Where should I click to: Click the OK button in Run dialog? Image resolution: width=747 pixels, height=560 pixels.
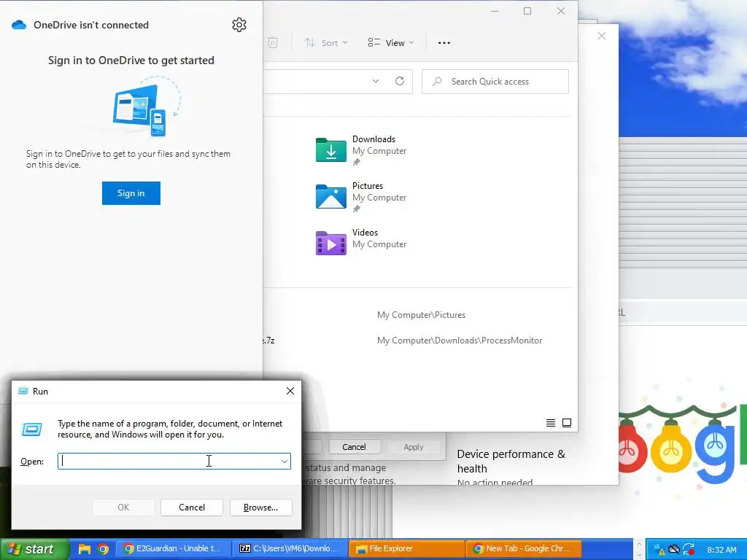point(123,507)
